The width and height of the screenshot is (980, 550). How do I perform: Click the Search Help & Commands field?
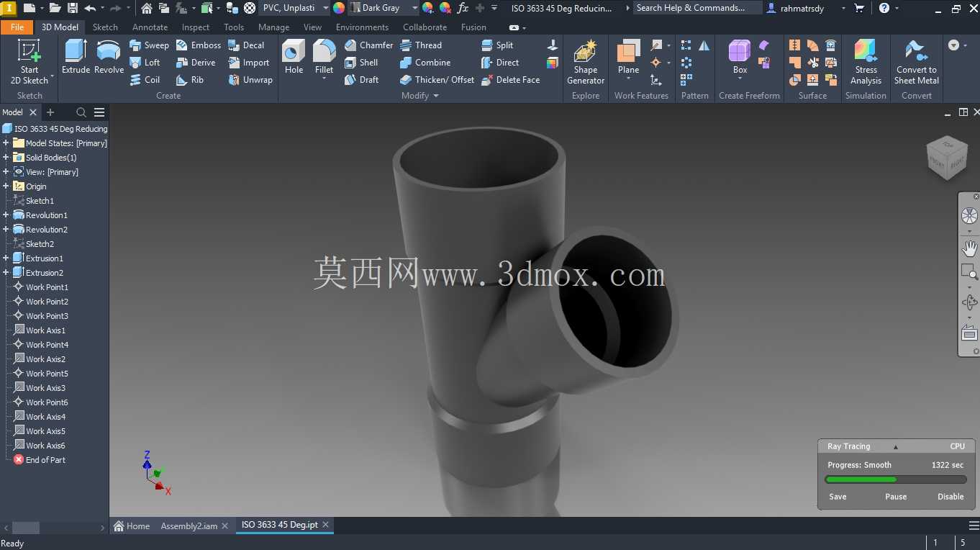[697, 8]
